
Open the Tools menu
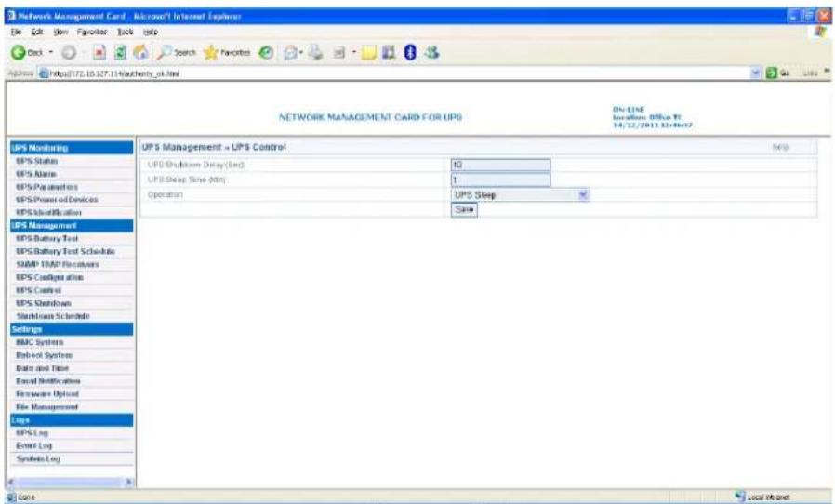(x=126, y=32)
